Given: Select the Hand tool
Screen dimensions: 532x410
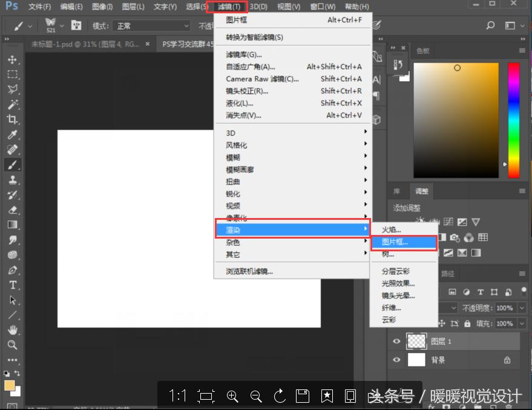Looking at the screenshot, I should (12, 330).
